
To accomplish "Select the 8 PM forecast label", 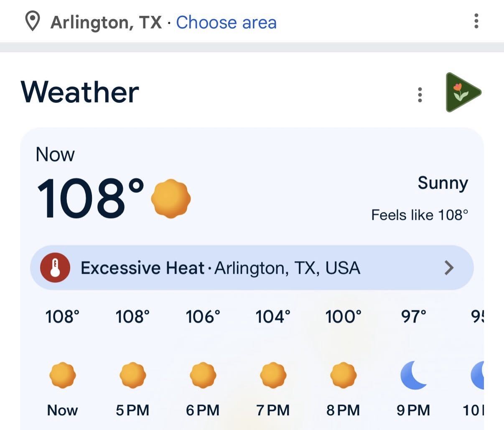I will [343, 410].
